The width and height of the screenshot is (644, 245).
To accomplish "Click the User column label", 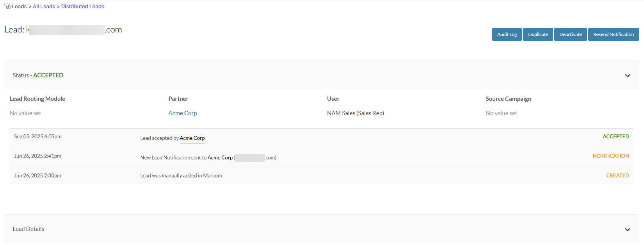I will (333, 99).
